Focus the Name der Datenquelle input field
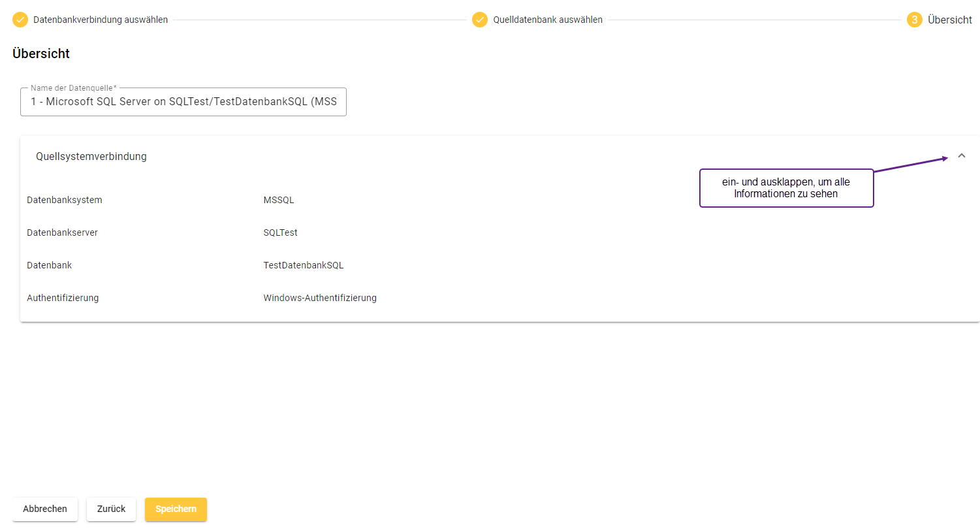 (x=183, y=102)
